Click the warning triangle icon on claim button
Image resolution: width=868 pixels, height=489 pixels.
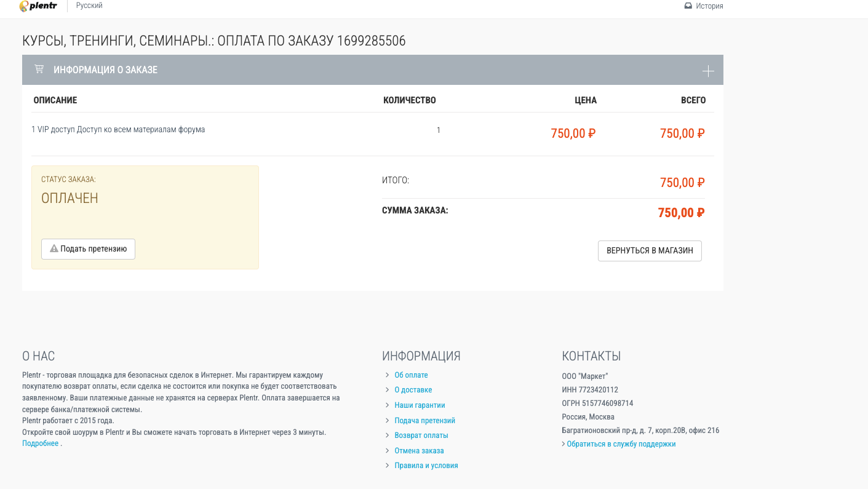point(54,249)
